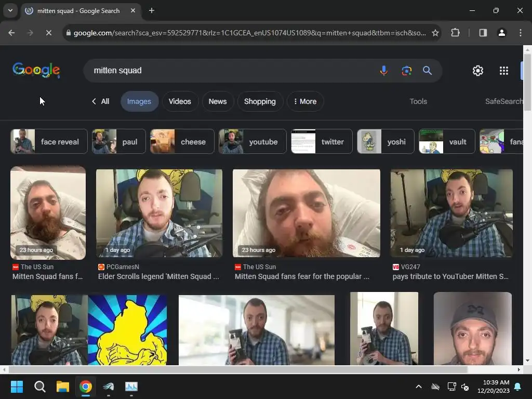The height and width of the screenshot is (399, 532).
Task: Open a new browser tab
Action: (x=152, y=10)
